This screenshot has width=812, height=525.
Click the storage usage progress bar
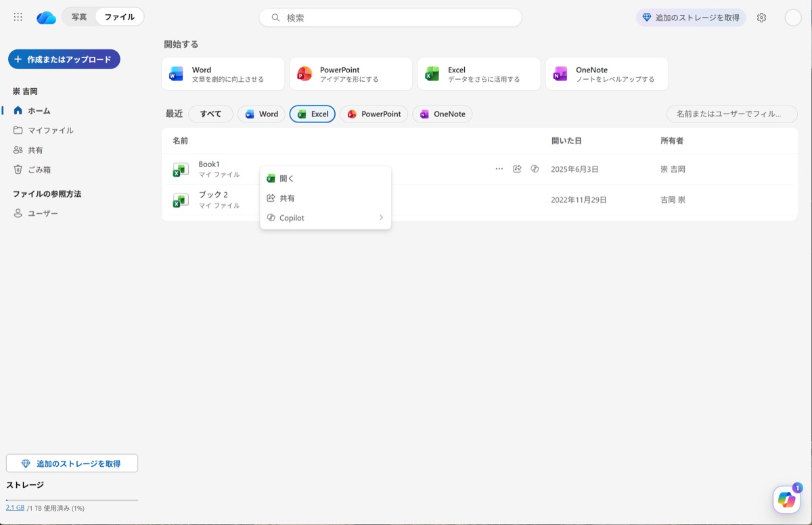[72, 500]
